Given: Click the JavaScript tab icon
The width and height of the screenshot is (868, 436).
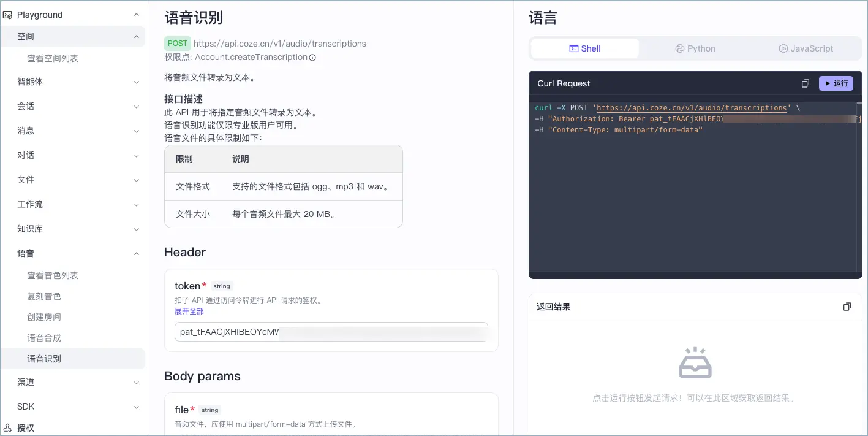Looking at the screenshot, I should coord(783,48).
